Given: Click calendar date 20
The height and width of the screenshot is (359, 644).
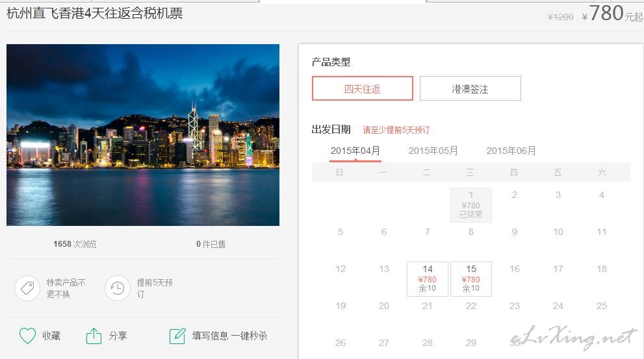Looking at the screenshot, I should pos(384,306).
